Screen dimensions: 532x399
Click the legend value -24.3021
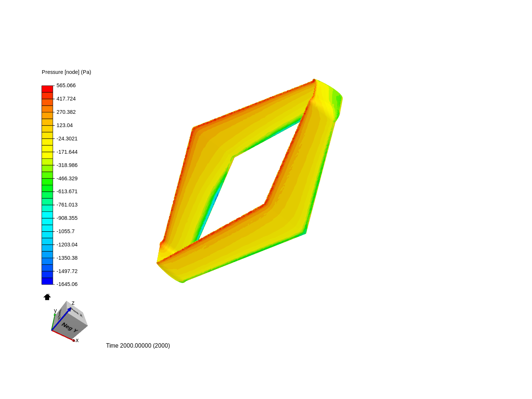67,139
